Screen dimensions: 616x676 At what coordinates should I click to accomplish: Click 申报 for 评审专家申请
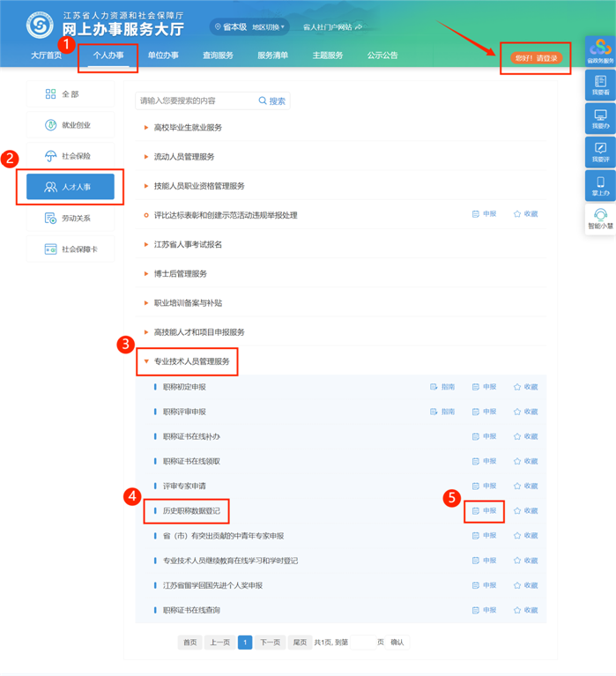pyautogui.click(x=485, y=487)
